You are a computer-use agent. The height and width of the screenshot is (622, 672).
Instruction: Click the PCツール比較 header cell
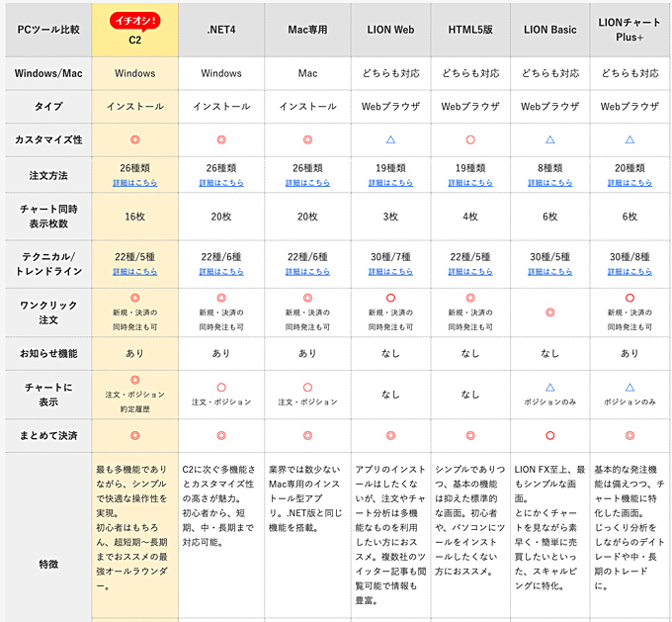(48, 30)
